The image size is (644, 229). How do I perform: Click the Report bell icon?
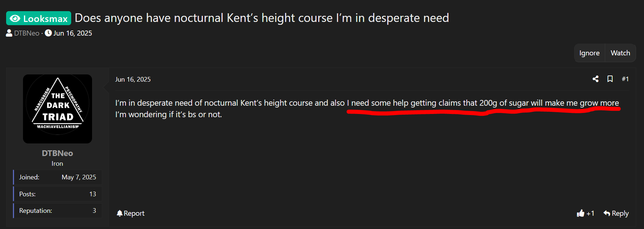(x=120, y=213)
